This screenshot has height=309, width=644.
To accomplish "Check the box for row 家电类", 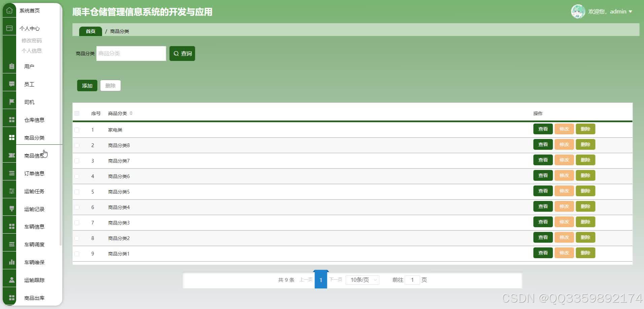I will click(x=77, y=130).
